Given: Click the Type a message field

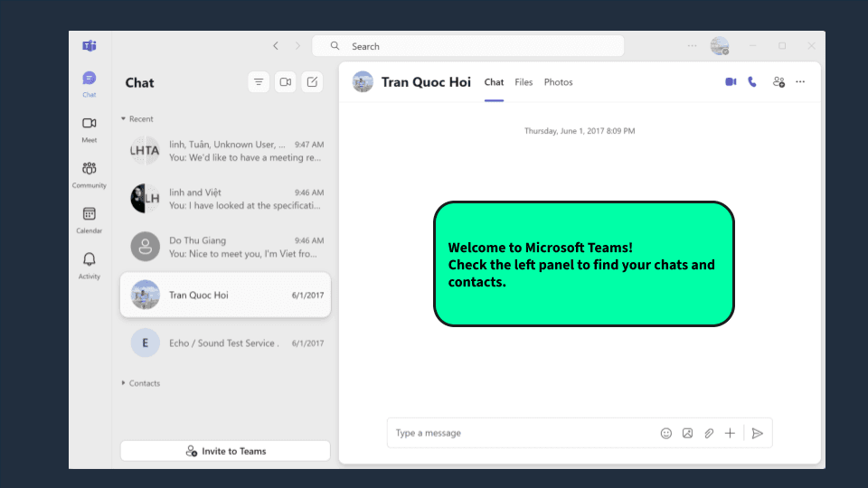Looking at the screenshot, I should click(x=580, y=433).
